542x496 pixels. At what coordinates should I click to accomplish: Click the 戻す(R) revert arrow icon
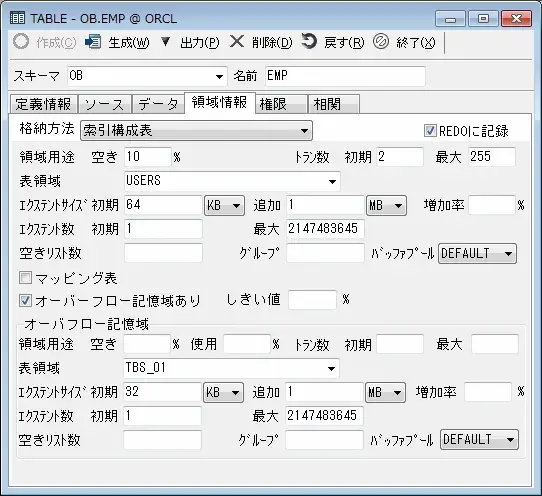coord(309,41)
